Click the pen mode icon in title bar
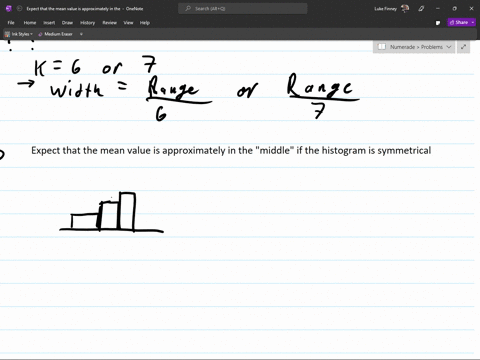The width and height of the screenshot is (480, 360). point(421,9)
